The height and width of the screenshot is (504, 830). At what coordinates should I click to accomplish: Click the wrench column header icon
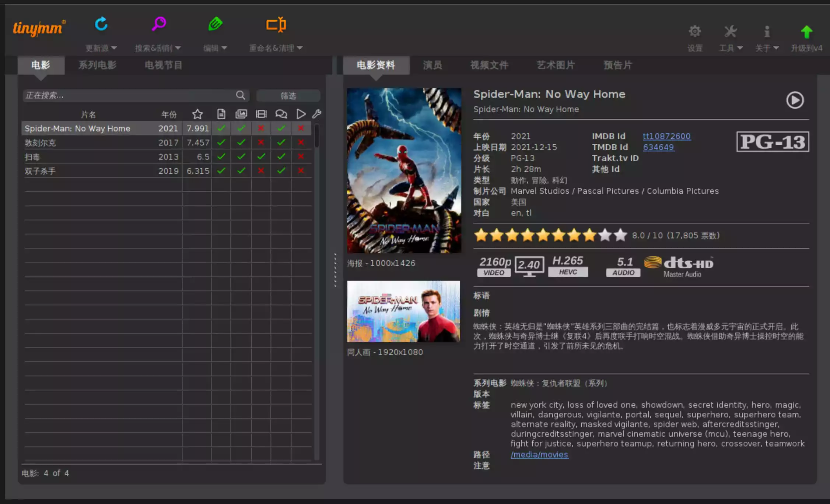pyautogui.click(x=317, y=114)
